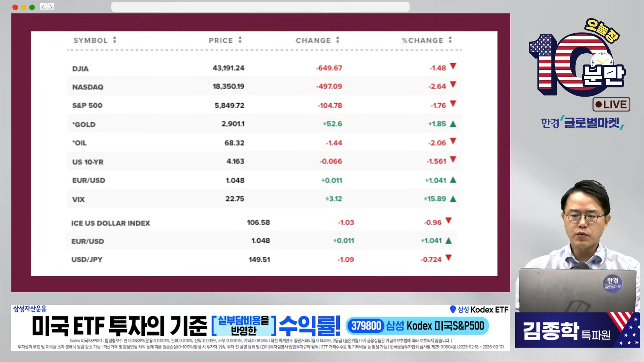The width and height of the screenshot is (644, 362).
Task: Click the green up arrow beside GOLD
Action: (453, 124)
